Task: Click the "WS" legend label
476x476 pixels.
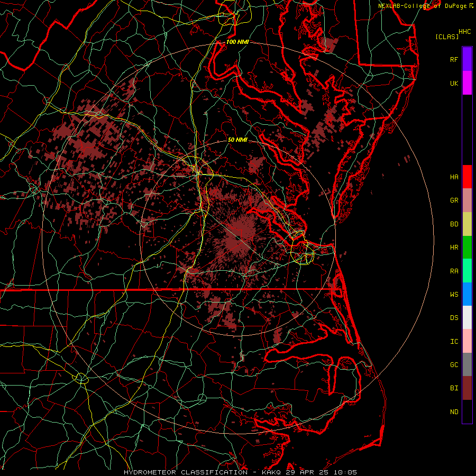Action: click(454, 294)
